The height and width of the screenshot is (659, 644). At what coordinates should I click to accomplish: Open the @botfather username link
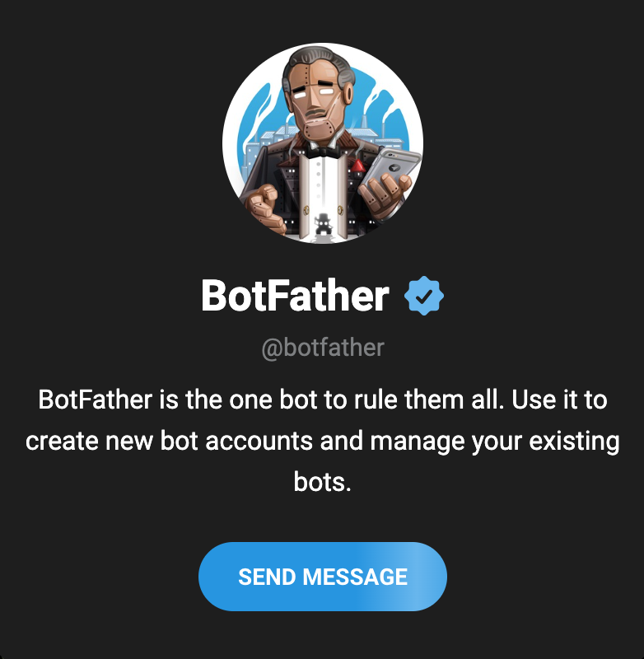point(323,348)
